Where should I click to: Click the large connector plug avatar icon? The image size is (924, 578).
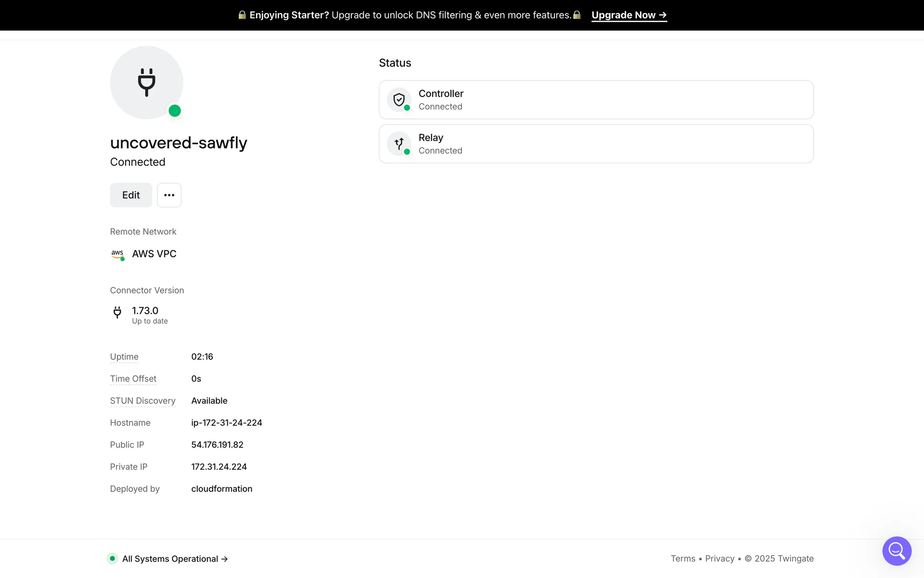(x=146, y=82)
